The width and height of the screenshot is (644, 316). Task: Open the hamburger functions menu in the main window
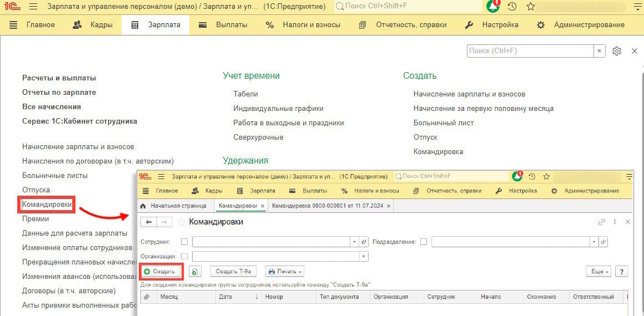click(x=34, y=7)
